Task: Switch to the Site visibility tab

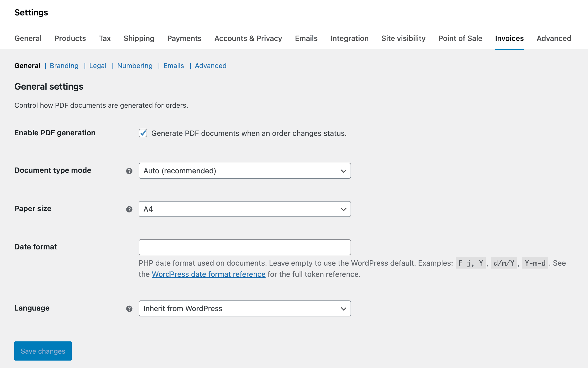Action: coord(403,38)
